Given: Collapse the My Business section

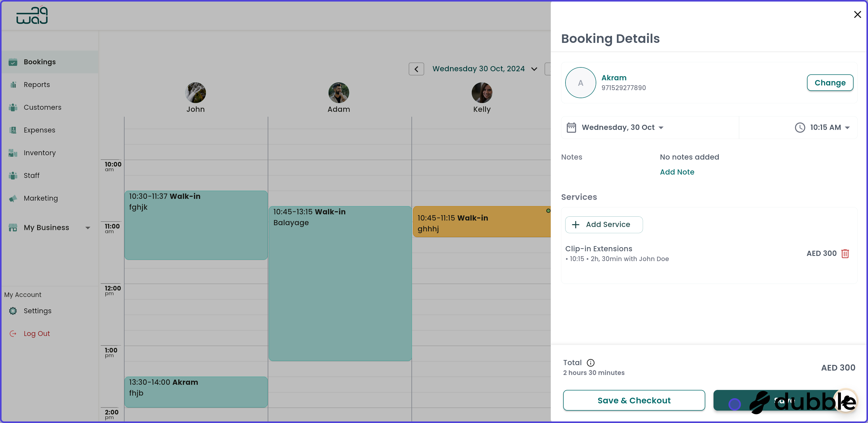Looking at the screenshot, I should click(88, 228).
